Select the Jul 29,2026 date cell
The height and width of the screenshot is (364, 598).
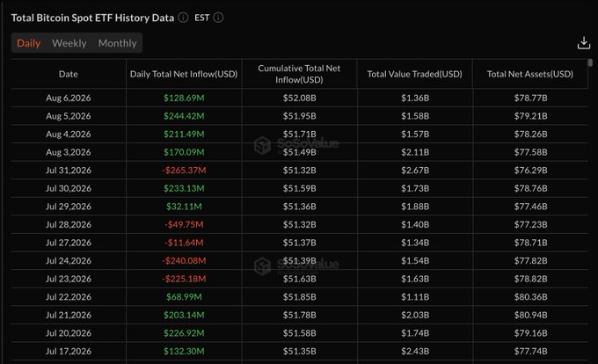69,207
